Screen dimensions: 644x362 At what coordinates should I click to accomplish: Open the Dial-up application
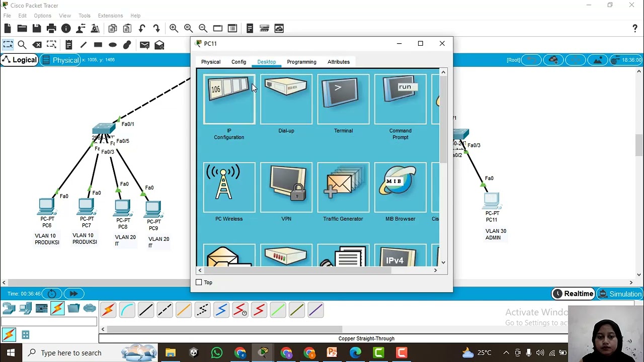pos(286,99)
